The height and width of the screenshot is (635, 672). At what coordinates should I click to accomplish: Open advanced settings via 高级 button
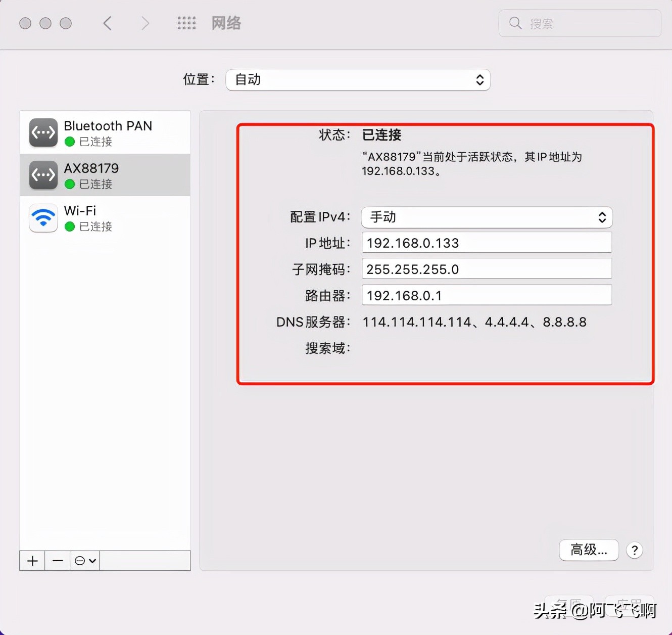[589, 550]
